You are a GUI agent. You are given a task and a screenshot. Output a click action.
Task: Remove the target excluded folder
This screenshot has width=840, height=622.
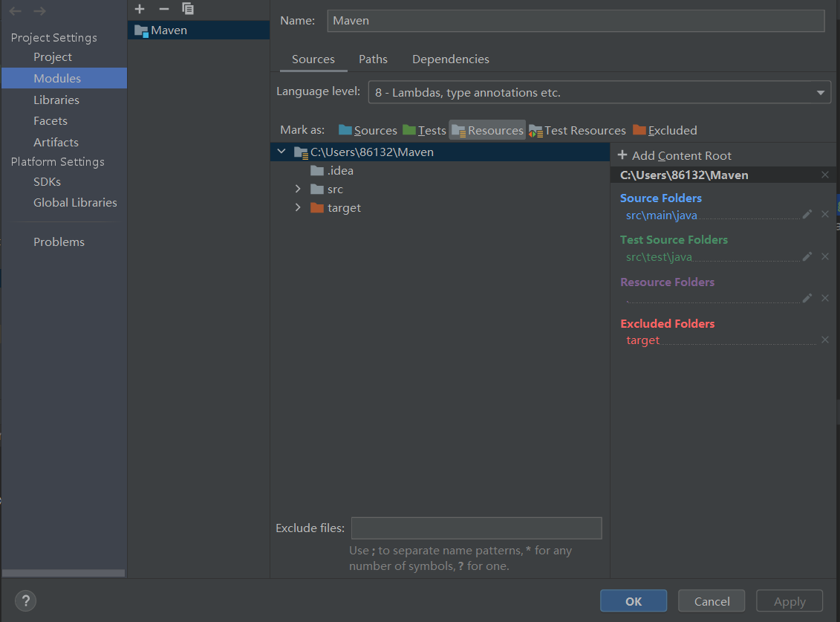tap(824, 340)
